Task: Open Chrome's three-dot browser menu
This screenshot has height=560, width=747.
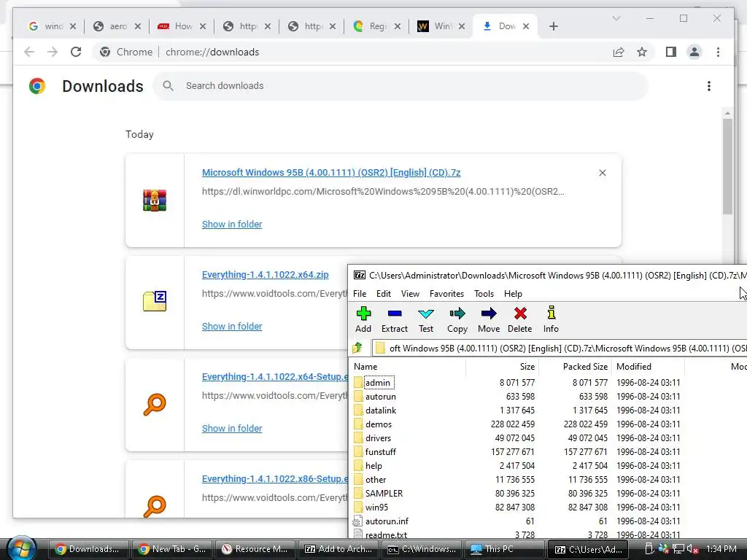Action: (718, 52)
